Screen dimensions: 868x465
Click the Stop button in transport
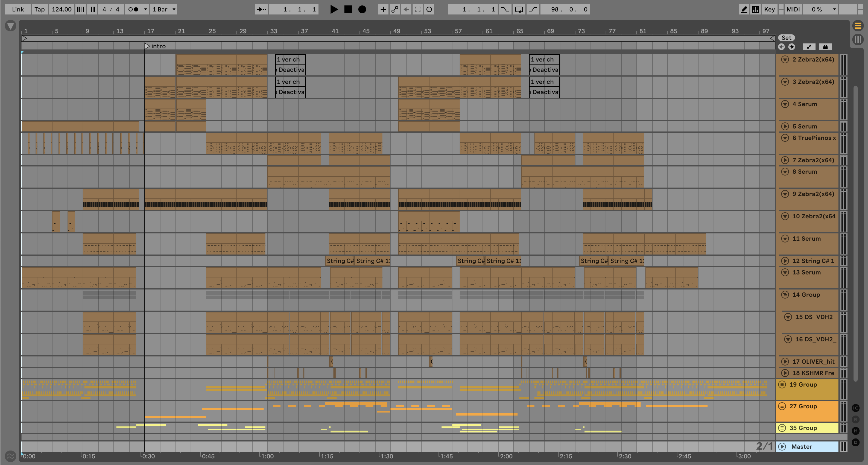[348, 9]
